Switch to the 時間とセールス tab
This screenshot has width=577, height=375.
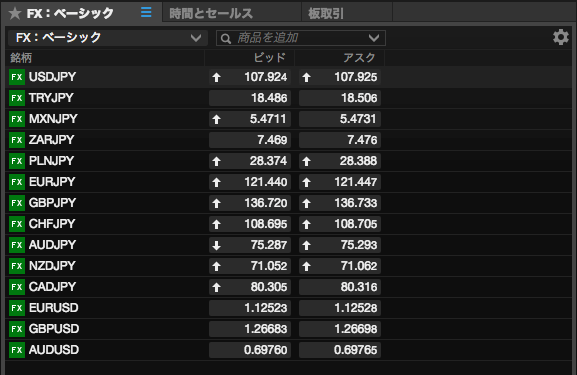point(232,13)
